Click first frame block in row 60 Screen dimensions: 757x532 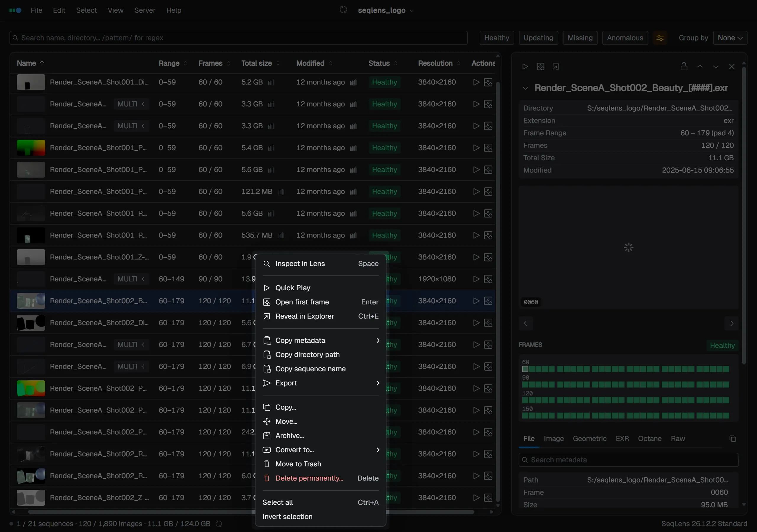pyautogui.click(x=525, y=369)
